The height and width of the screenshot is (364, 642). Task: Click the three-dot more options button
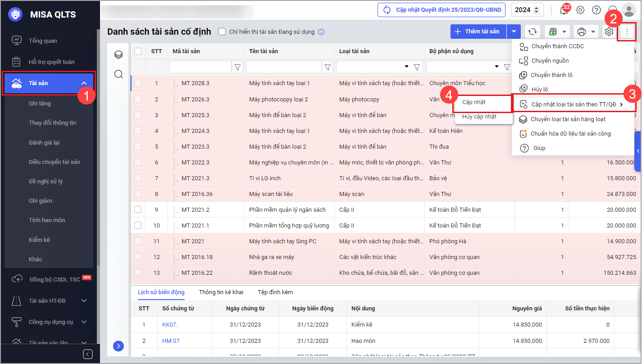tap(627, 32)
